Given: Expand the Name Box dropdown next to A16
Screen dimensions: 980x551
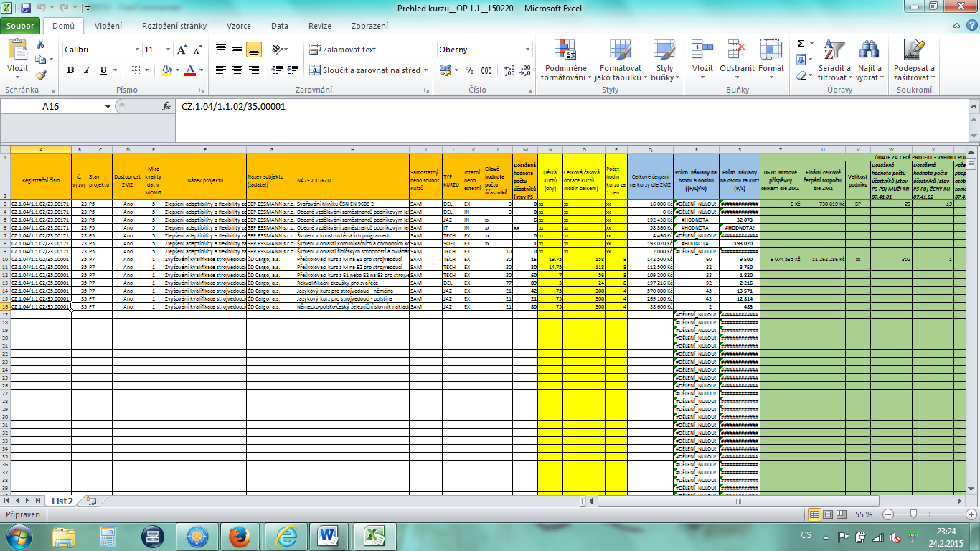Looking at the screenshot, I should coord(108,106).
